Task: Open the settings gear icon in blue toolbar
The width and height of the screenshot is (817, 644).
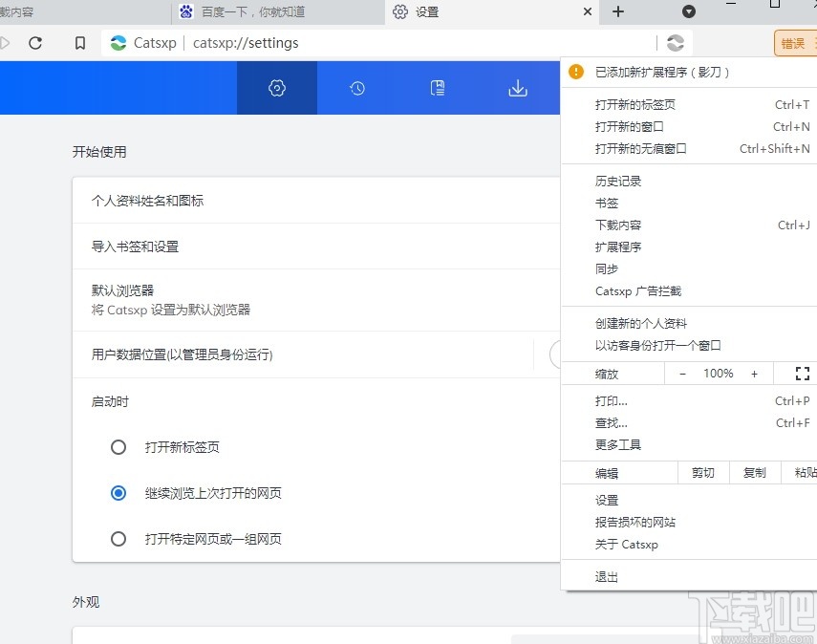Action: pos(276,87)
